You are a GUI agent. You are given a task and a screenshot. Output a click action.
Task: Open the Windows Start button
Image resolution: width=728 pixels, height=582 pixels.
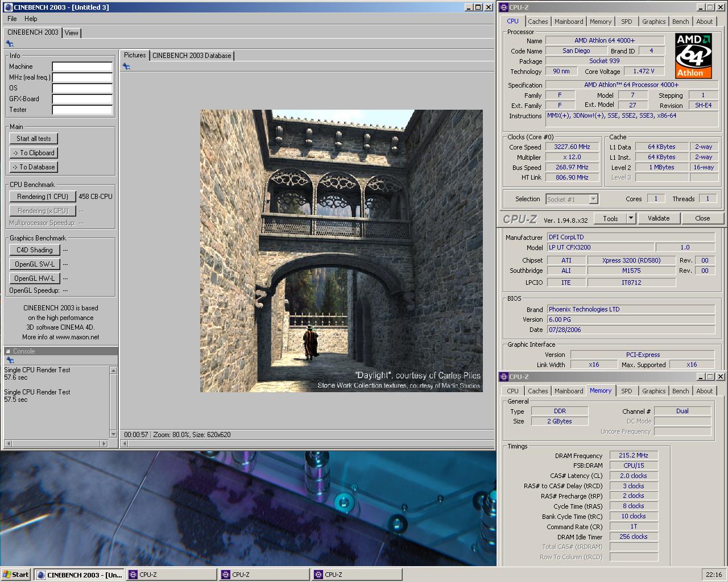coord(16,575)
